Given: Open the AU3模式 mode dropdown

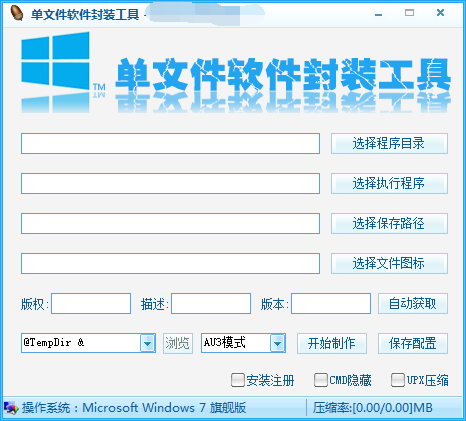Looking at the screenshot, I should click(x=277, y=343).
